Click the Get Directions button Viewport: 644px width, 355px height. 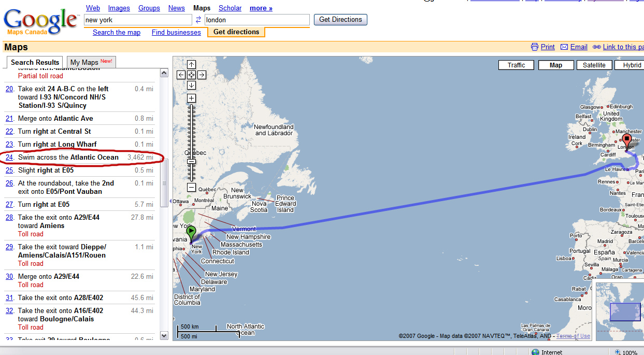(340, 20)
